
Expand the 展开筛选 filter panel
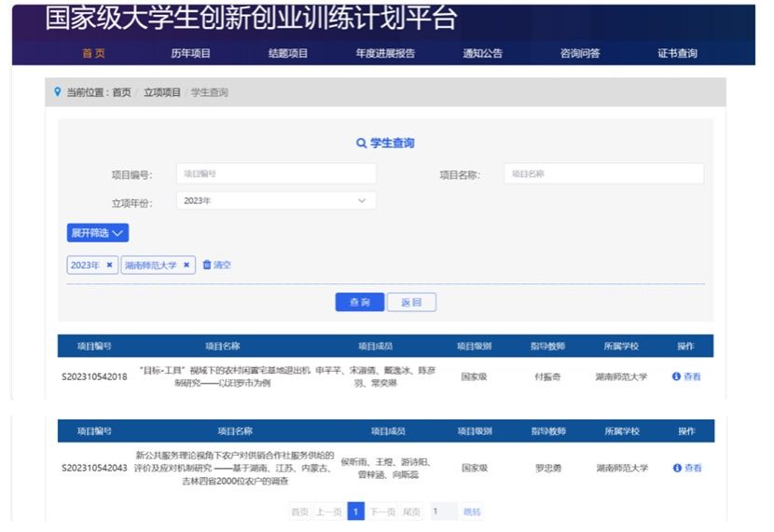tap(97, 233)
